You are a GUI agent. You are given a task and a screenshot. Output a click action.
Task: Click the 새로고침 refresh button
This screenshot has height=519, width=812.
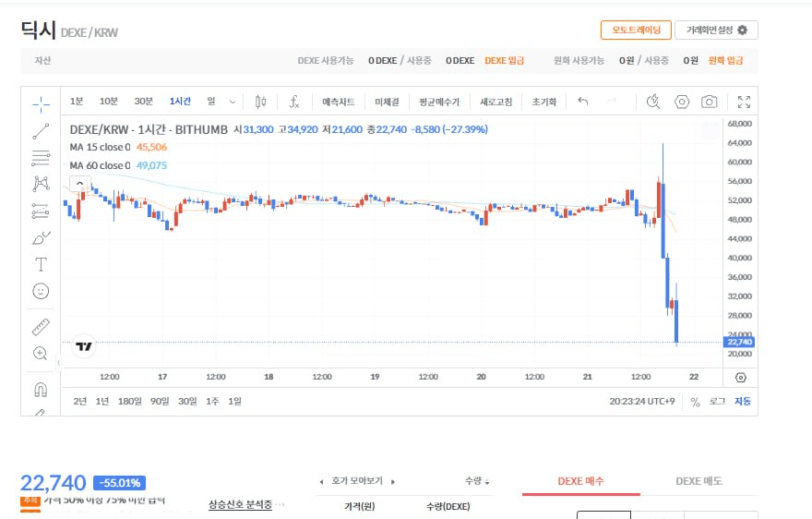click(x=496, y=102)
